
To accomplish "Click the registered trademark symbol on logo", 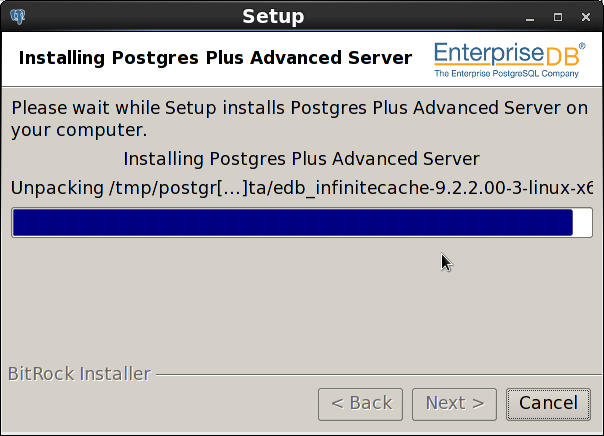I will click(582, 46).
